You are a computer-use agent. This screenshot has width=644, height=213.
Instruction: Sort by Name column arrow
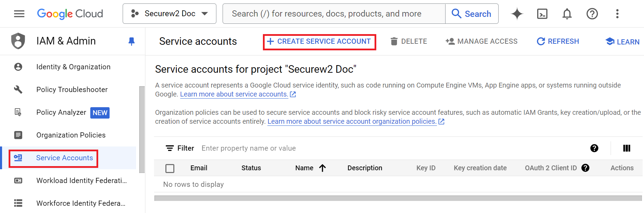point(323,168)
